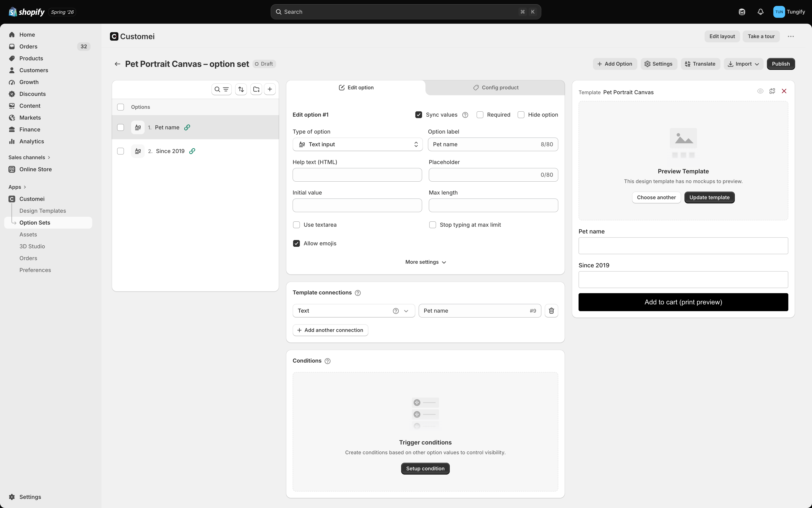Open the search and filter options icon
Screen dimensions: 812x508
tap(221, 89)
